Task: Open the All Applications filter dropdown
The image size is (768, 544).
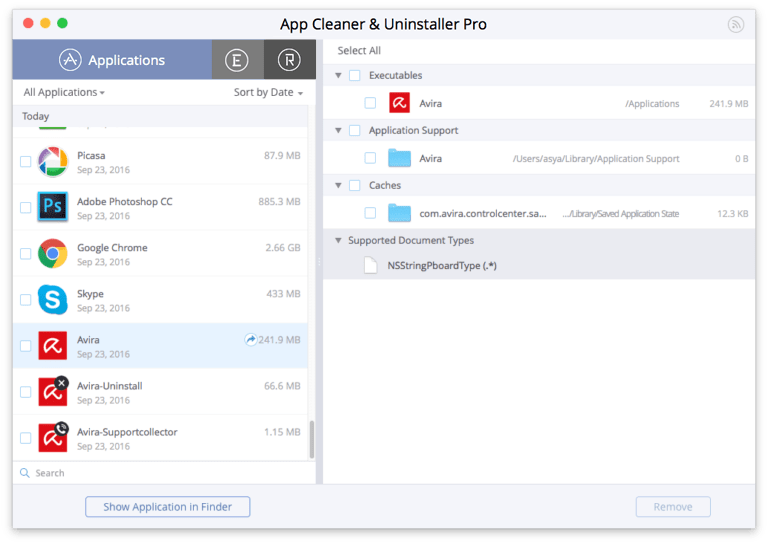Action: tap(64, 93)
